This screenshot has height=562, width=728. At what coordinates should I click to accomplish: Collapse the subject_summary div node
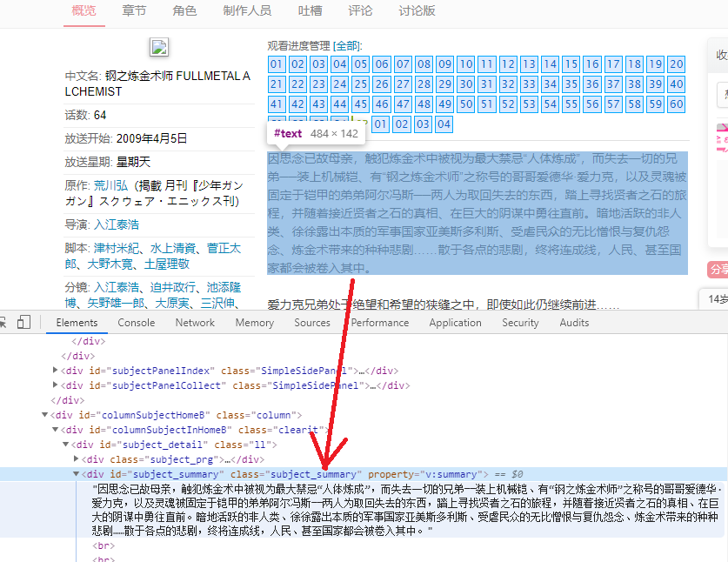coord(77,474)
